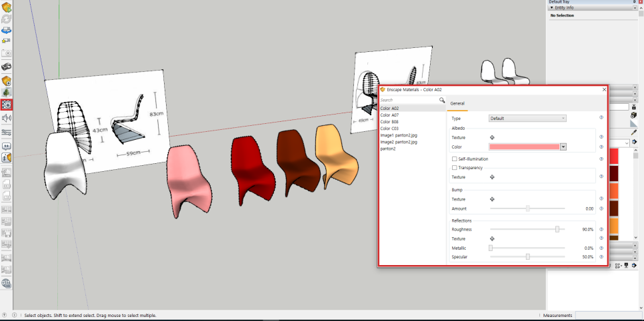
Task: Click the material Search input field
Action: (x=408, y=100)
